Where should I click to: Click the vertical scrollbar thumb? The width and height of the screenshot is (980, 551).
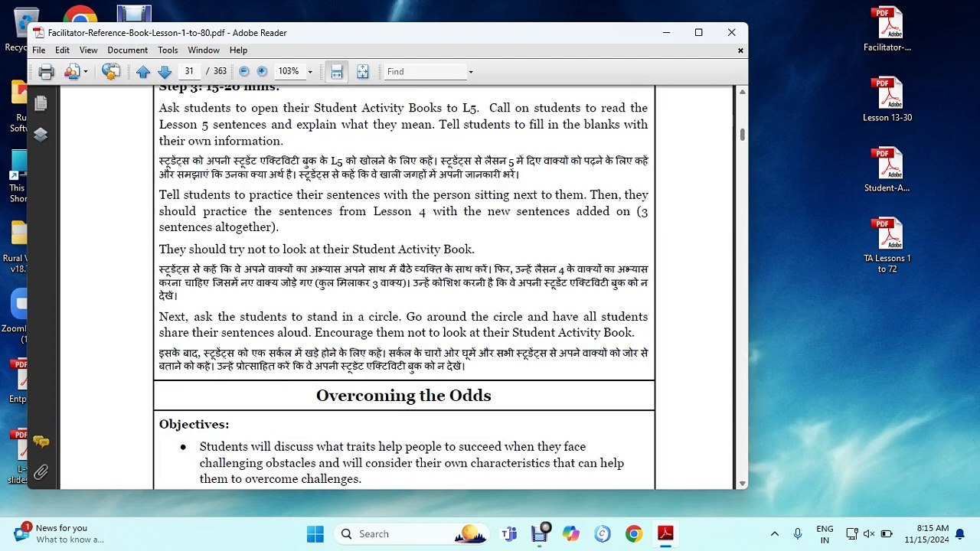741,135
